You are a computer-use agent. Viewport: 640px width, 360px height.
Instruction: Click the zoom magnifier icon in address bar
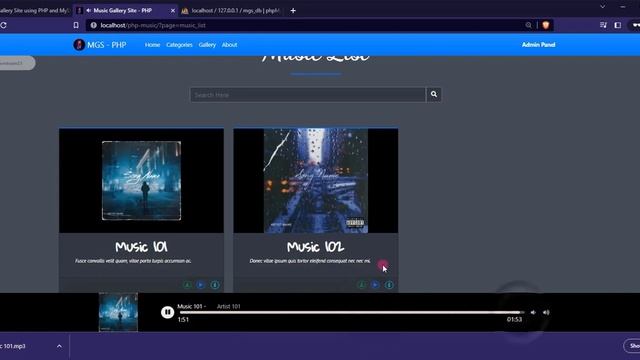pos(529,25)
